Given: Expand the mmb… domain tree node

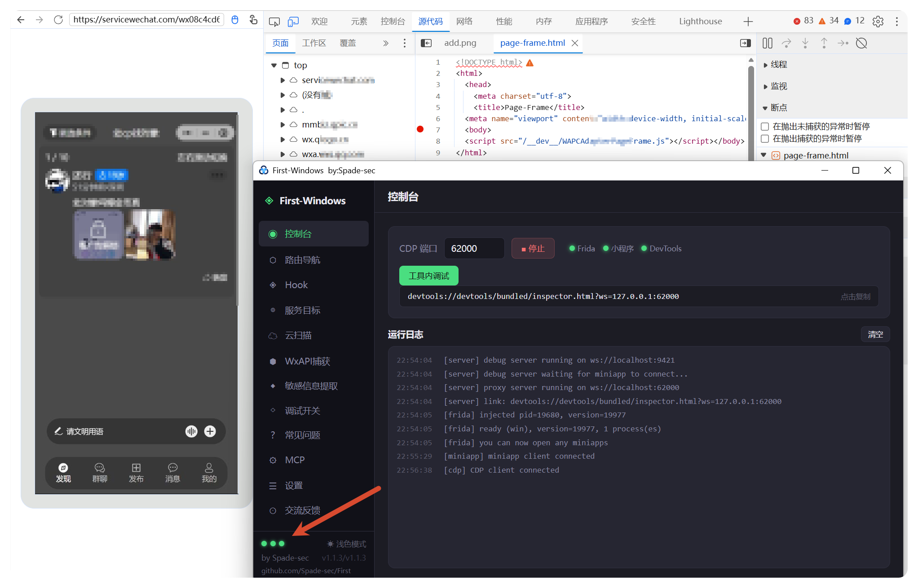Looking at the screenshot, I should pyautogui.click(x=282, y=125).
